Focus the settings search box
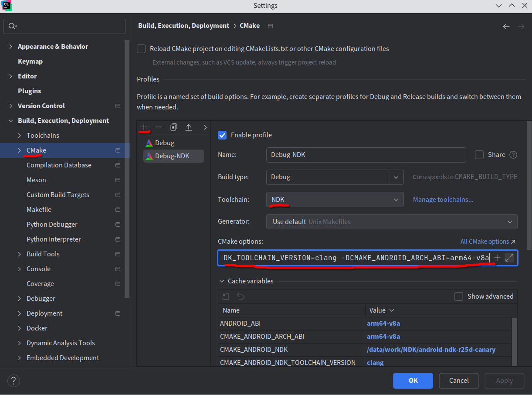Screen dimensions: 532x395 [64, 26]
